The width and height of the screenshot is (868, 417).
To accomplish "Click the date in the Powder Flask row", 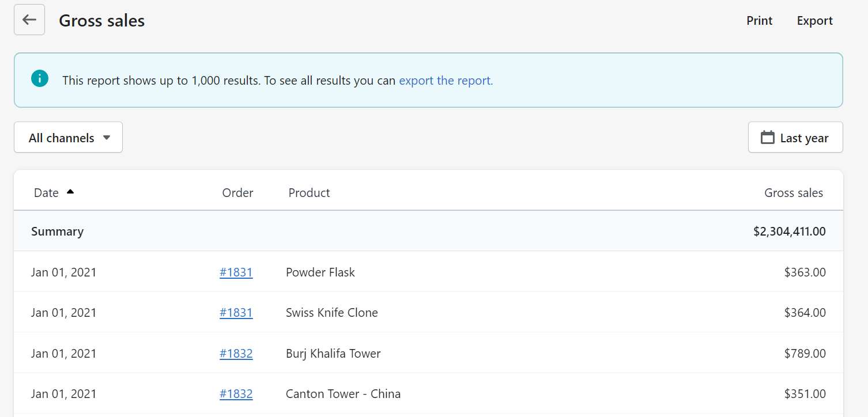I will [x=63, y=272].
